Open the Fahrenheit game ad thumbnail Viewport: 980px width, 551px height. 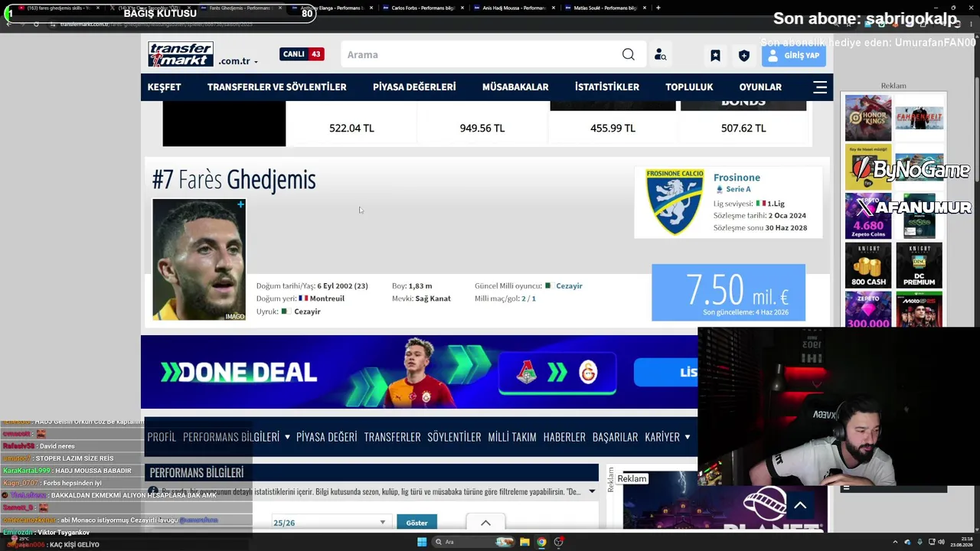click(x=919, y=118)
